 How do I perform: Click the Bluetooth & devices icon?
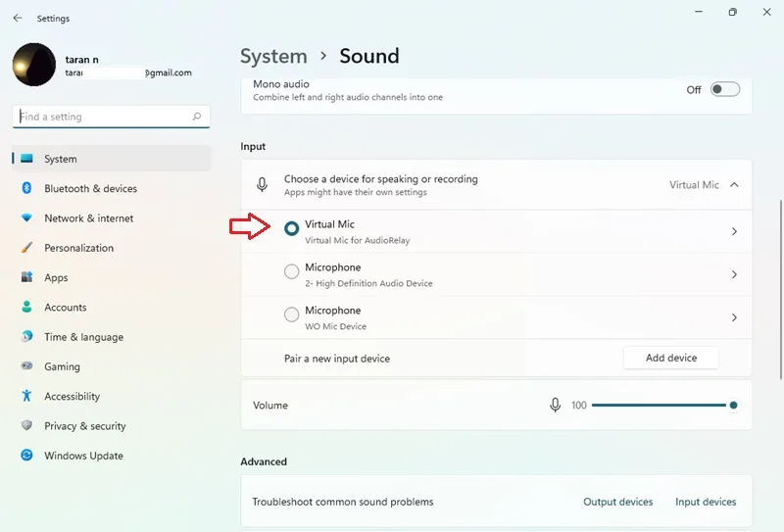tap(27, 188)
